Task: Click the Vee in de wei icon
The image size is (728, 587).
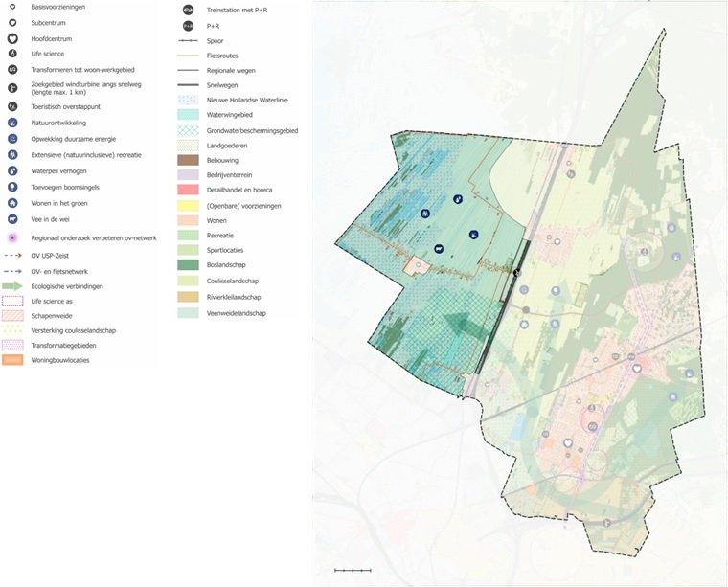Action: pos(12,219)
